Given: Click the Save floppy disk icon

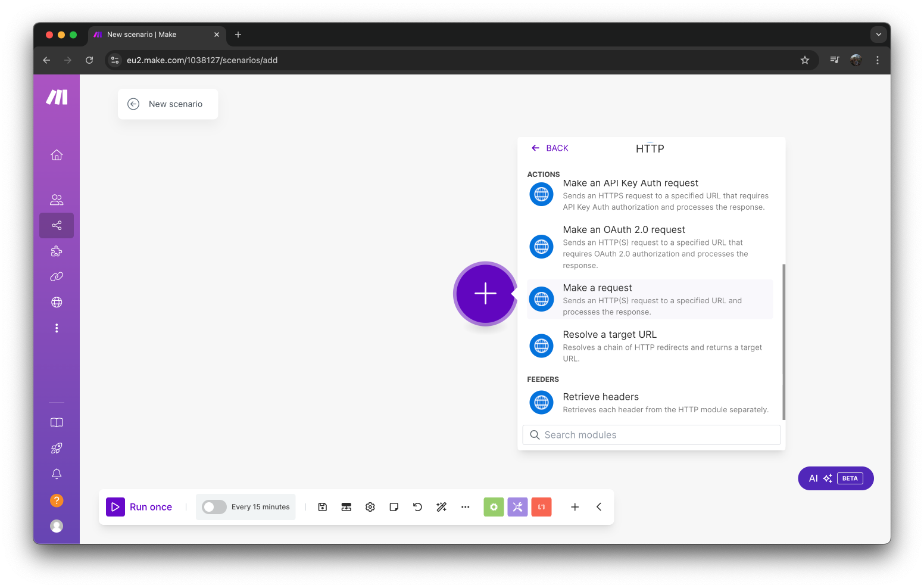Looking at the screenshot, I should (x=323, y=507).
